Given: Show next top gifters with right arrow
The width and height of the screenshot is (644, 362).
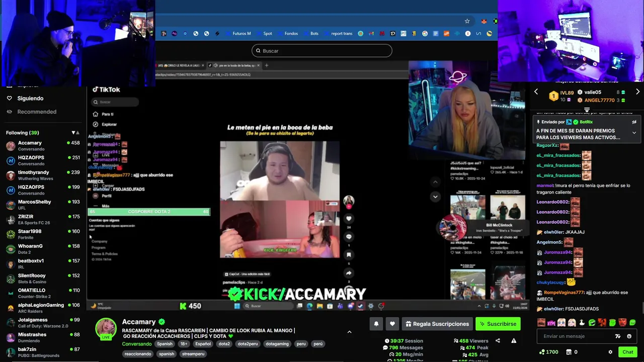Looking at the screenshot, I should click(637, 92).
